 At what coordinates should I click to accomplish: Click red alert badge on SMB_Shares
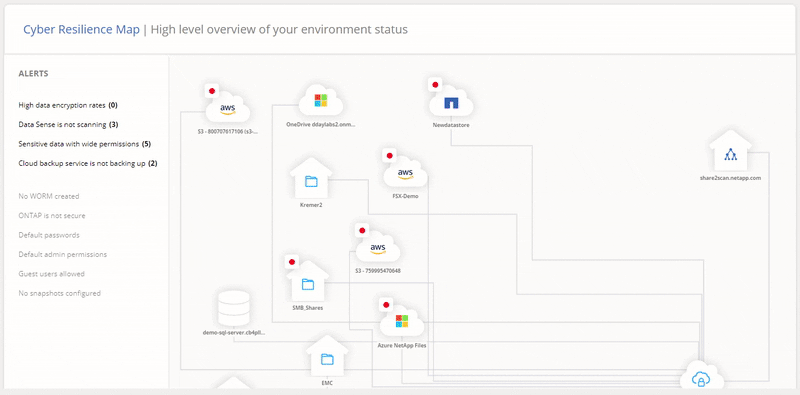pyautogui.click(x=292, y=262)
